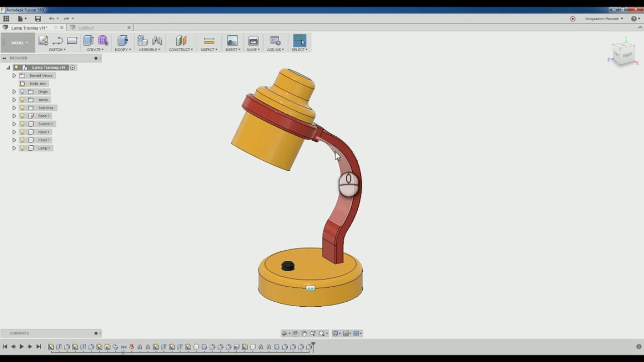Viewport: 644px width, 362px height.
Task: Switch to Lamp Training v11 tab
Action: [x=29, y=28]
